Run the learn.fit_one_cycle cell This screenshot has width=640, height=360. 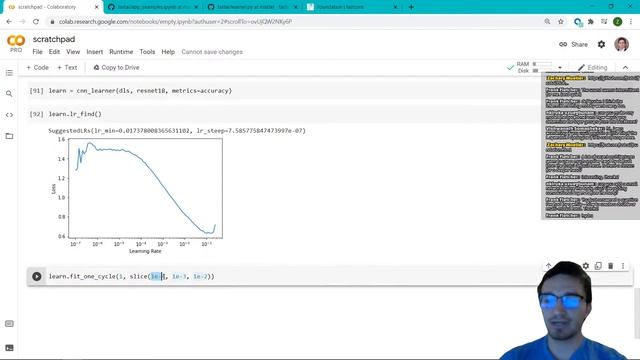37,276
